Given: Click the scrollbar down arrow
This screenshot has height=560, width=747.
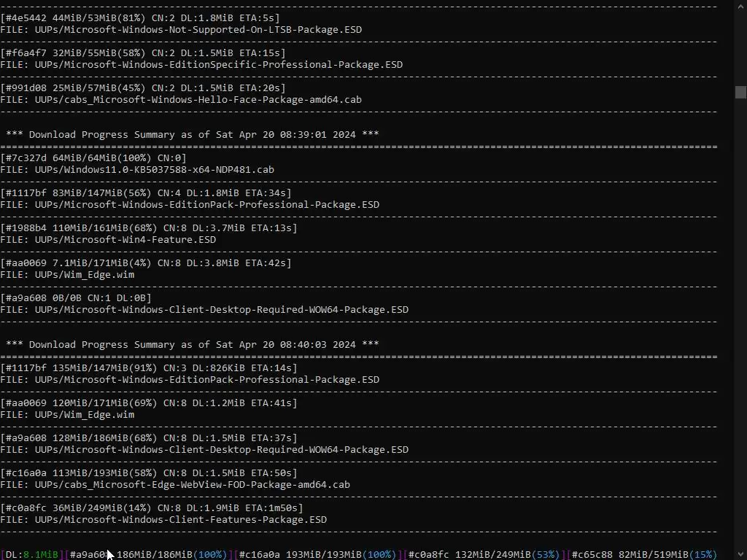Looking at the screenshot, I should click(x=740, y=554).
